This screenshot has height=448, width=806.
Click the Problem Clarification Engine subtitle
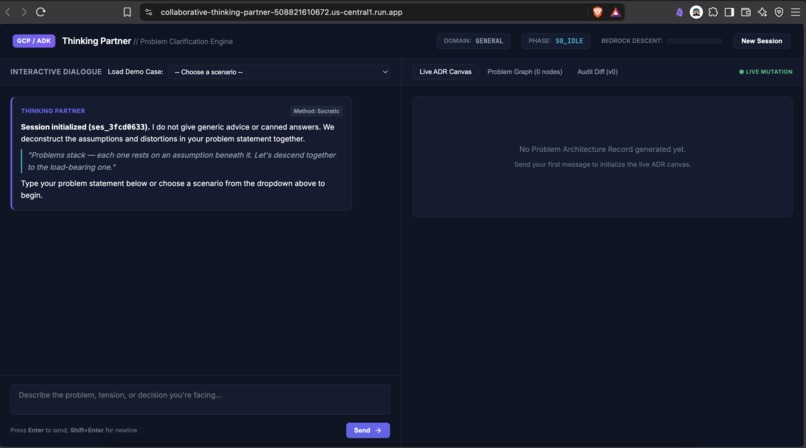pyautogui.click(x=187, y=41)
